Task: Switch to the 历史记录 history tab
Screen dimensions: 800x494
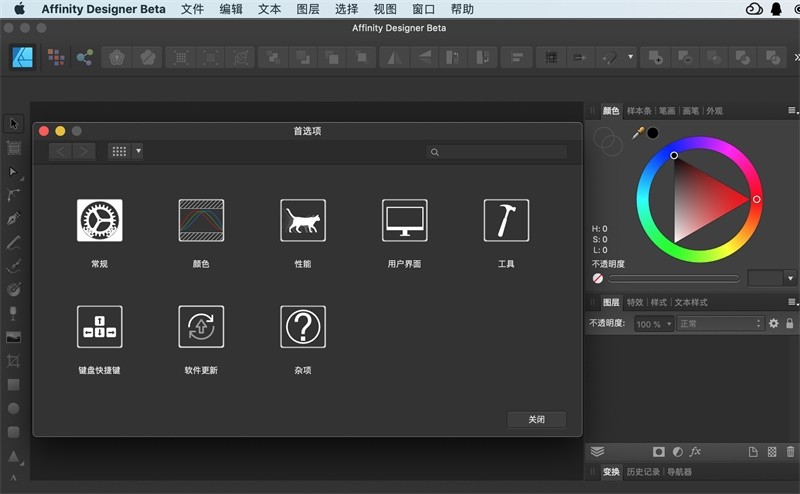Action: (x=643, y=472)
